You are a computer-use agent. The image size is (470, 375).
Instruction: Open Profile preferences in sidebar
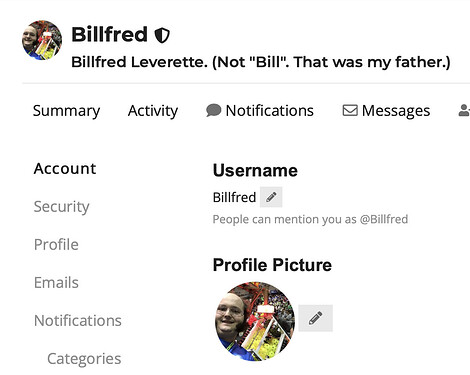(x=56, y=244)
